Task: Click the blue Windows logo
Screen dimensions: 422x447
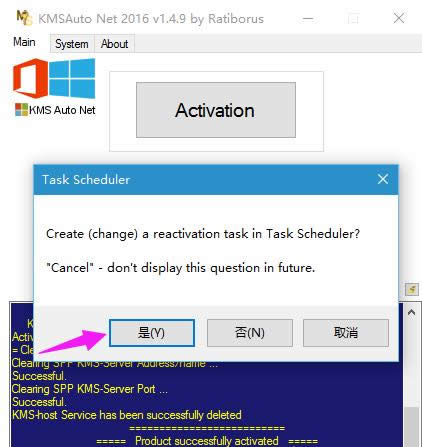Action: pos(72,78)
